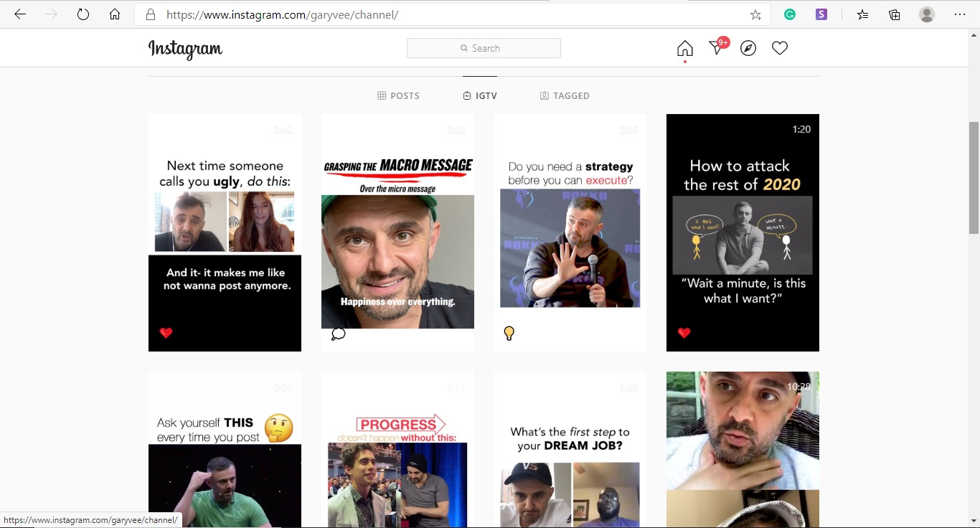Open the Explore compass icon
This screenshot has width=980, height=528.
tap(748, 48)
